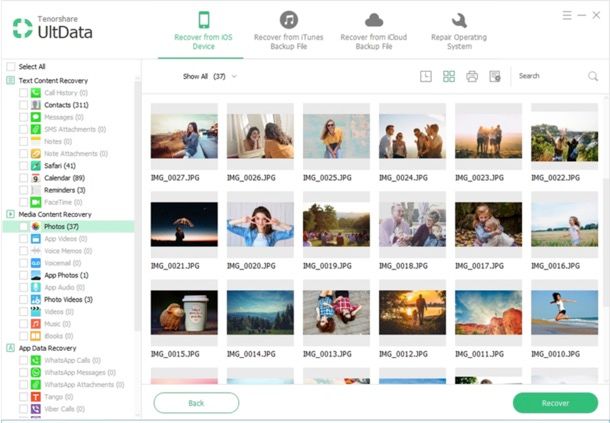Select thumbnail IMG_0024.JPG
The width and height of the screenshot is (610, 423).
[x=412, y=136]
